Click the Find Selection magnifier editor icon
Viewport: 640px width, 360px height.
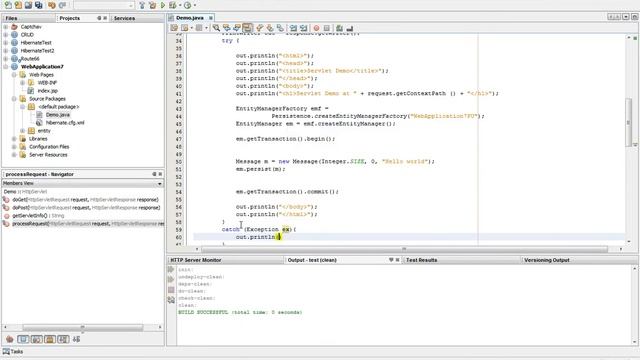coord(216,28)
